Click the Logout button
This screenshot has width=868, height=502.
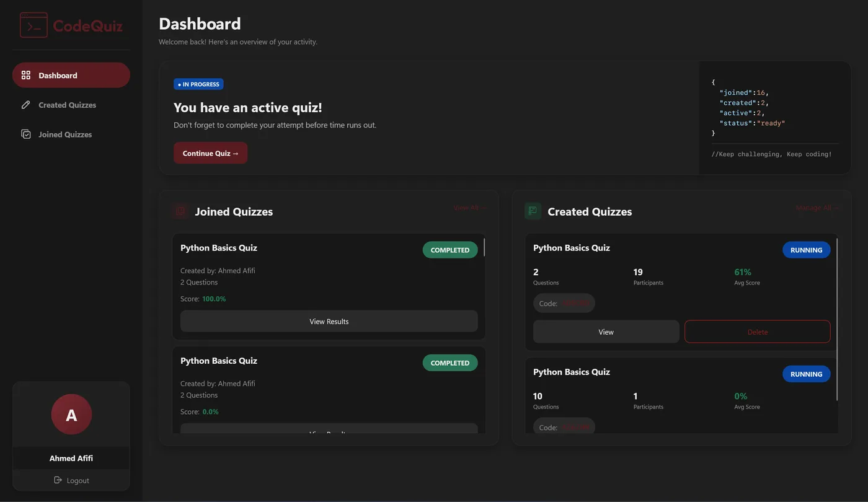click(x=71, y=480)
